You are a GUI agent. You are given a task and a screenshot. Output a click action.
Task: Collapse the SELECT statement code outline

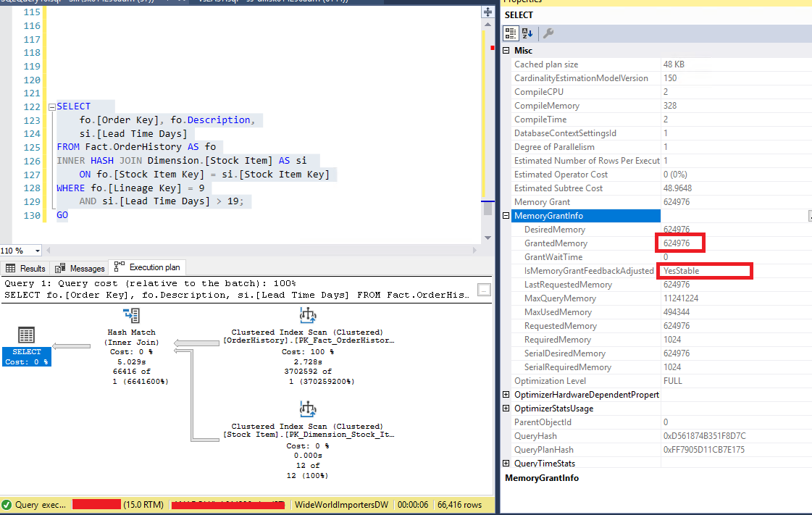tap(51, 107)
